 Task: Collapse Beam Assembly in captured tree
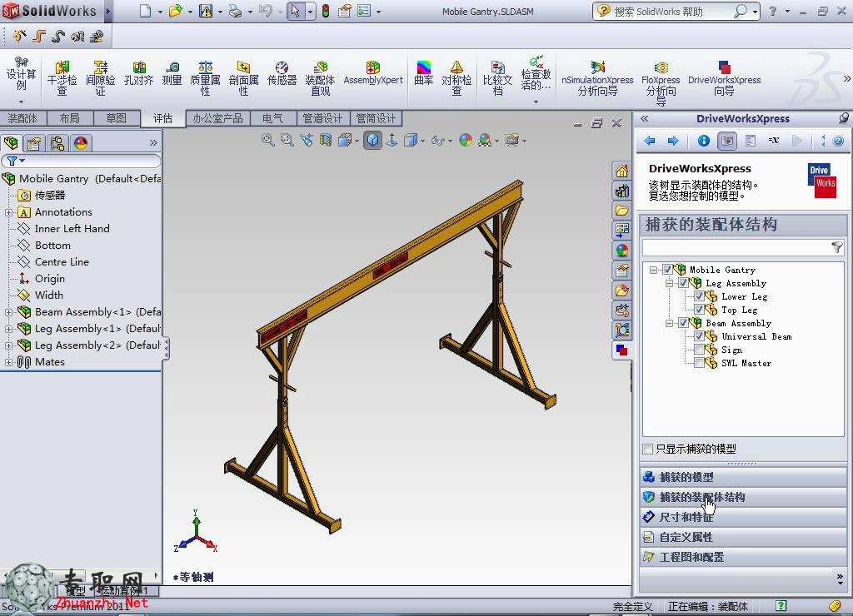(x=670, y=323)
